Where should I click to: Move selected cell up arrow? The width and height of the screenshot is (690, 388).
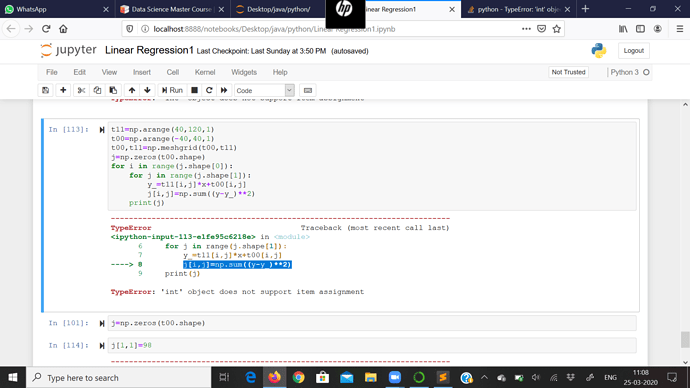[x=132, y=90]
